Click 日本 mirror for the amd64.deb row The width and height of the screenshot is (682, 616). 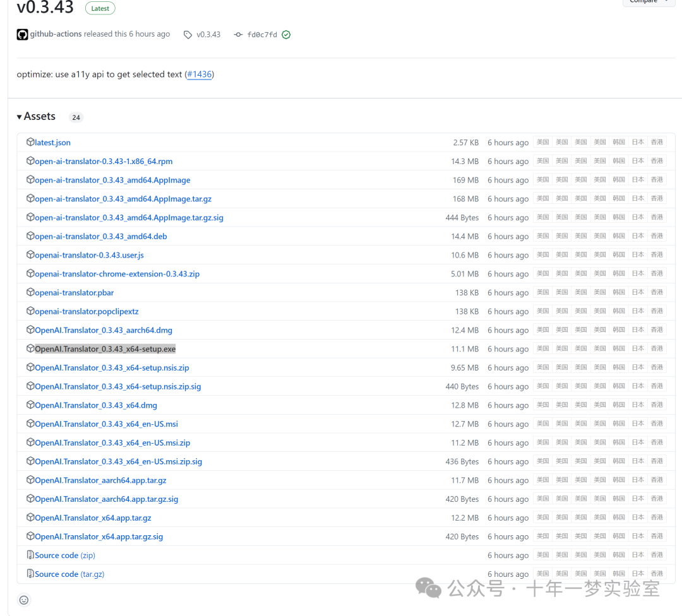(x=638, y=236)
